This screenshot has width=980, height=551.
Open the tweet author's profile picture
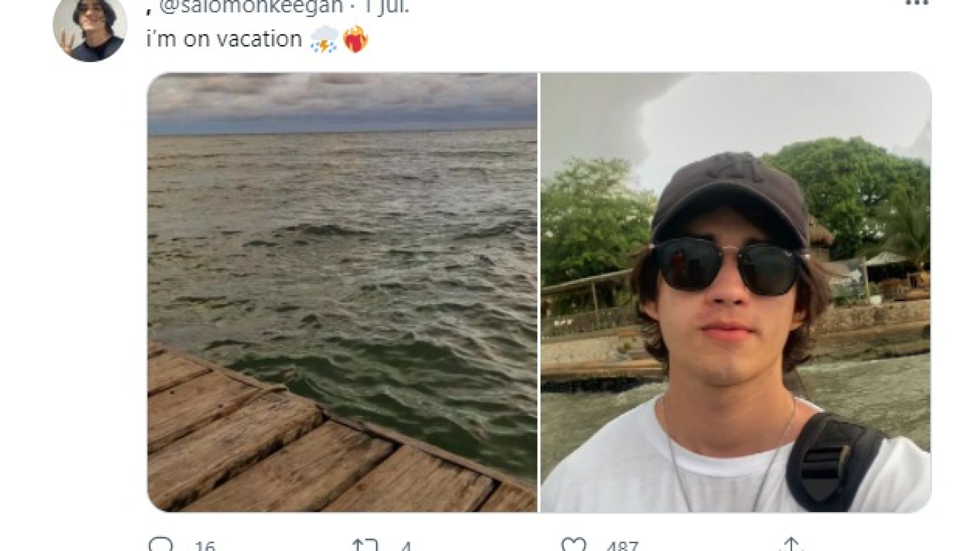[90, 29]
